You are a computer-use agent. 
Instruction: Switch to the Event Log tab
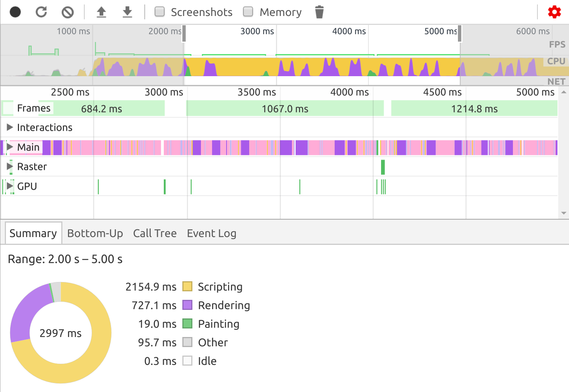[211, 233]
